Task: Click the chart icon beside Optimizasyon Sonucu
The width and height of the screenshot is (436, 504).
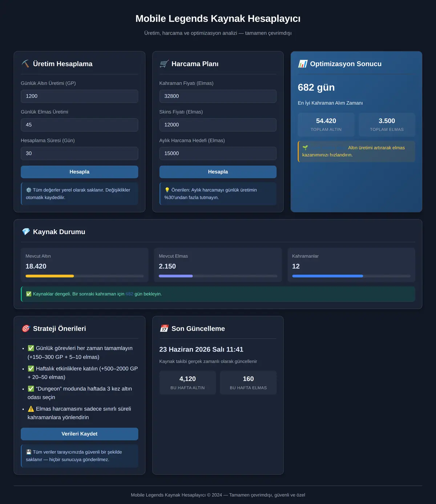Action: [x=303, y=64]
